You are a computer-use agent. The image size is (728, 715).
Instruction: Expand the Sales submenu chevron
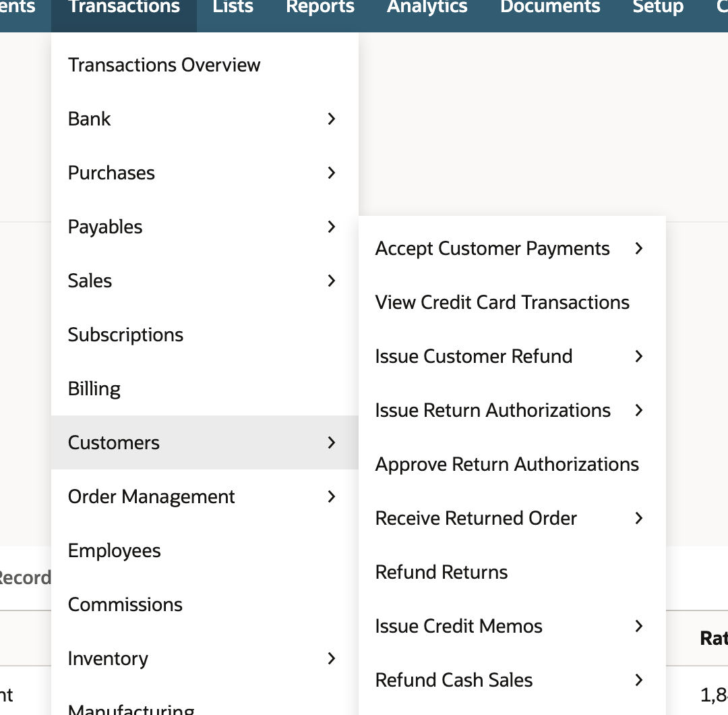[331, 281]
